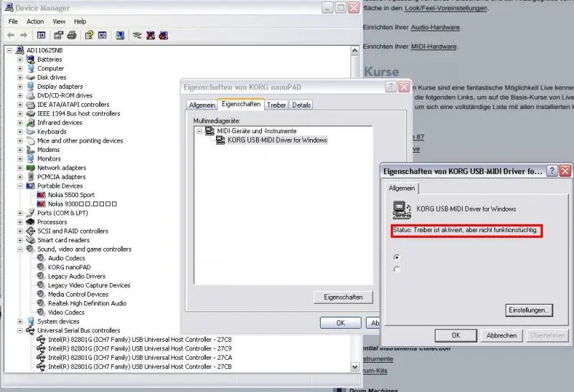Viewport: 574px width, 392px height.
Task: Open the Action menu
Action: click(x=35, y=21)
